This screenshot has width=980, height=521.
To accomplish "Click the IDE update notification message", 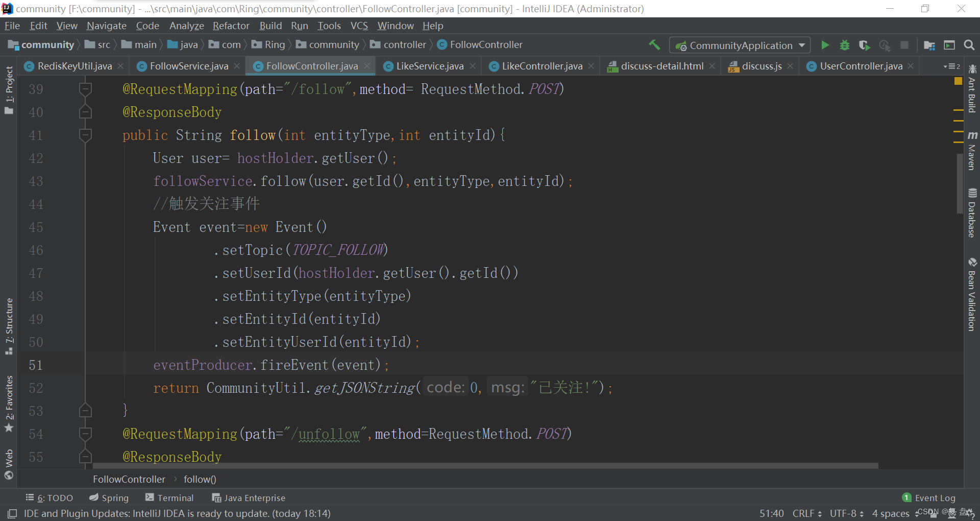I will [x=177, y=513].
